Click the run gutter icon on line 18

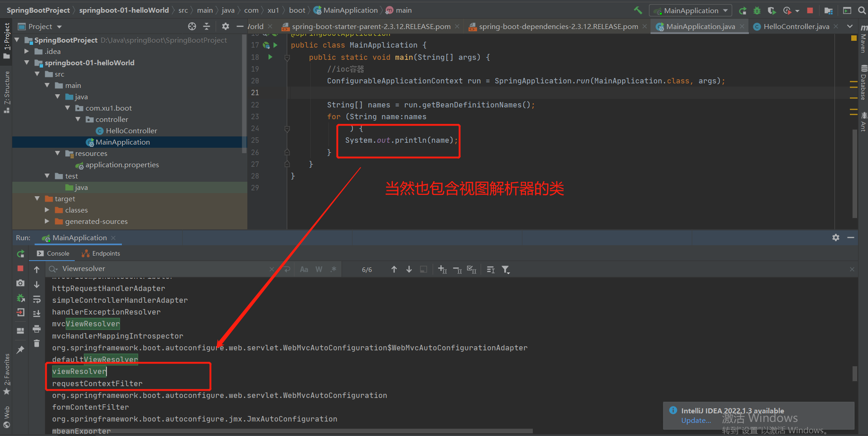270,57
